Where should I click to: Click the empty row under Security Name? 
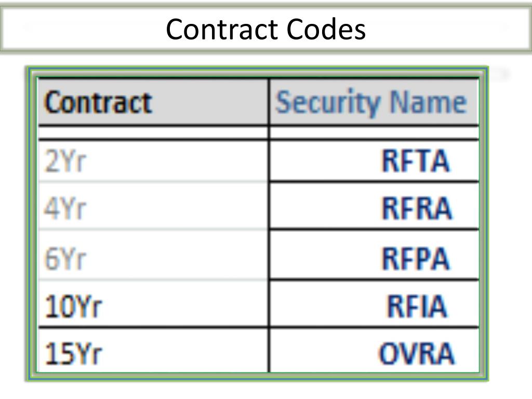point(374,132)
